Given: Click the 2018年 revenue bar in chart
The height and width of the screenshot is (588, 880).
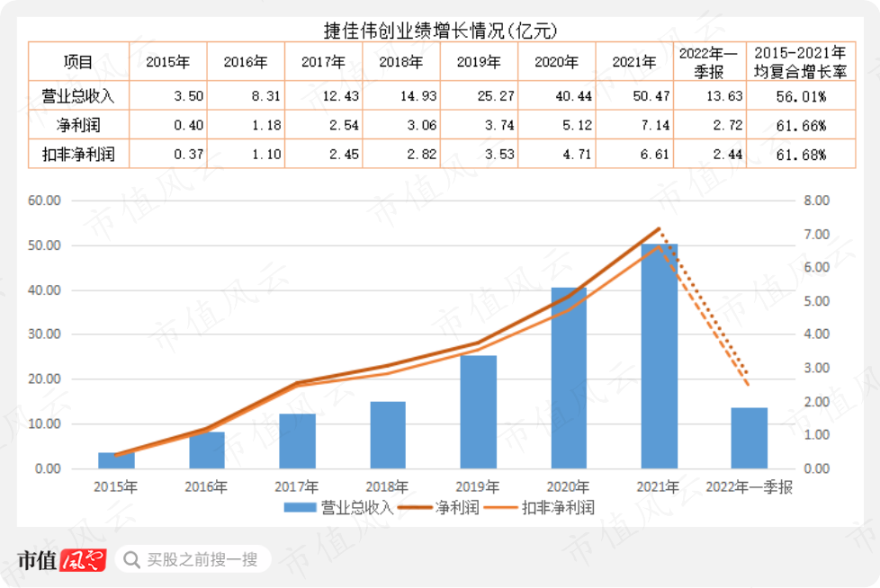Looking at the screenshot, I should coord(388,435).
